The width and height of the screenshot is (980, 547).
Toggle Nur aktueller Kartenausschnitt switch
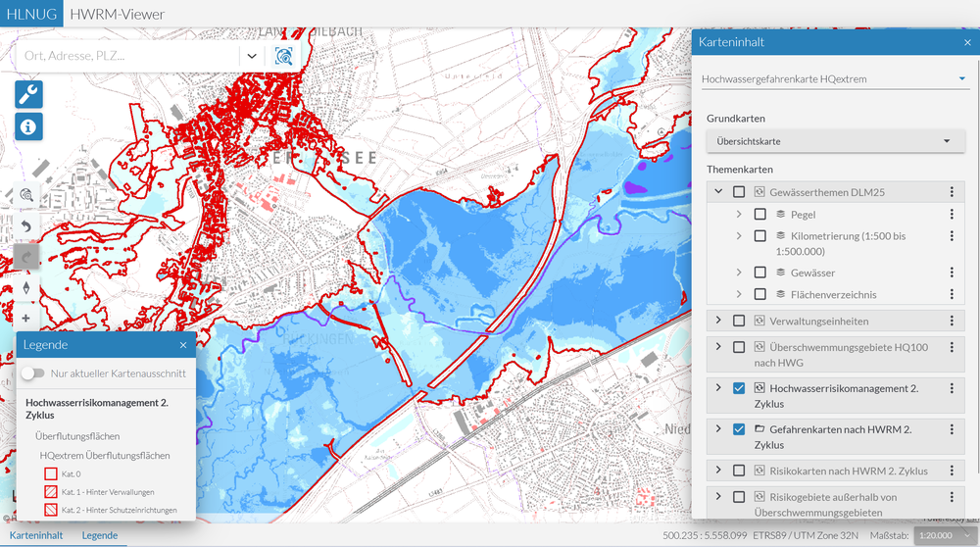click(x=33, y=373)
